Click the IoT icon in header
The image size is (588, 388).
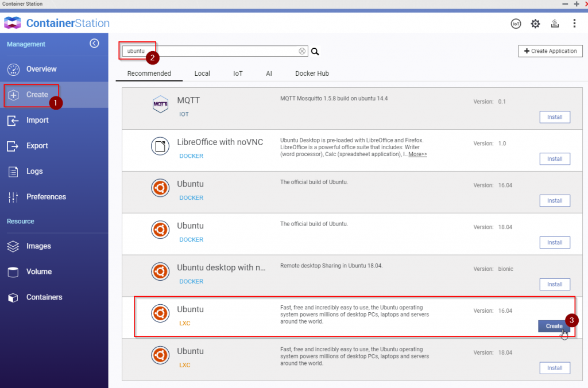[516, 24]
